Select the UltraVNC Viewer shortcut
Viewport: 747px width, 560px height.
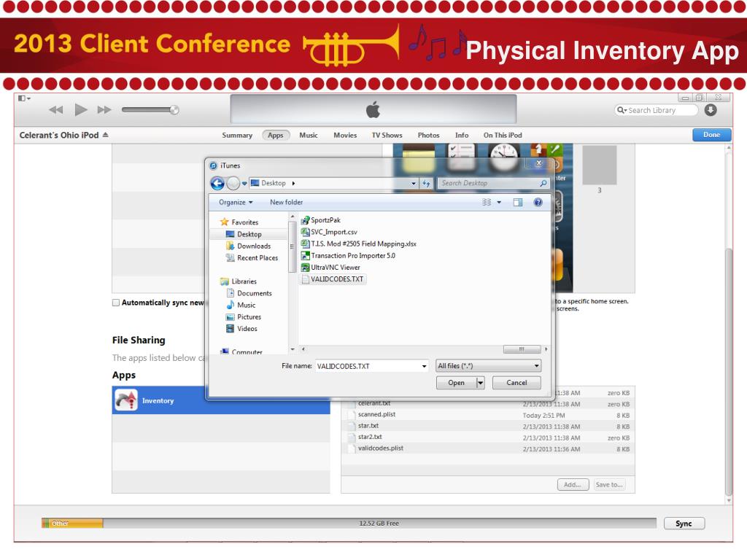pos(330,268)
